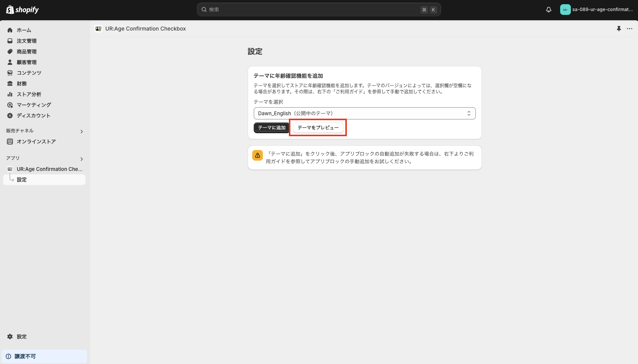Viewport: 638px width, 364px height.
Task: Click the online store icon
Action: pos(10,142)
